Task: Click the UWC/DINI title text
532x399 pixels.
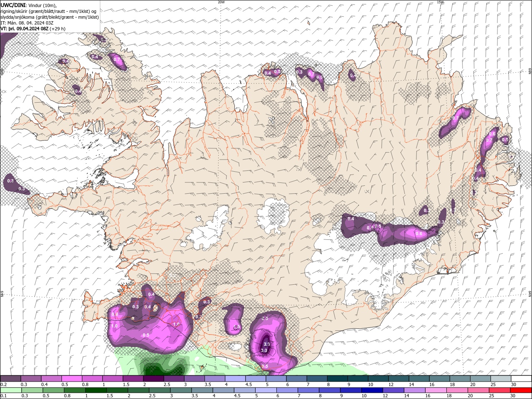Action: coord(13,5)
